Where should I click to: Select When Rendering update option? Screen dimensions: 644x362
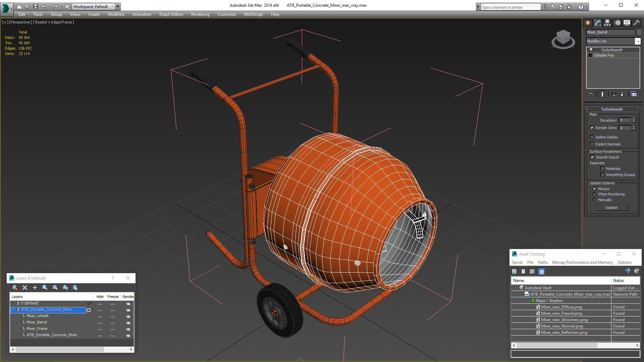coord(594,194)
